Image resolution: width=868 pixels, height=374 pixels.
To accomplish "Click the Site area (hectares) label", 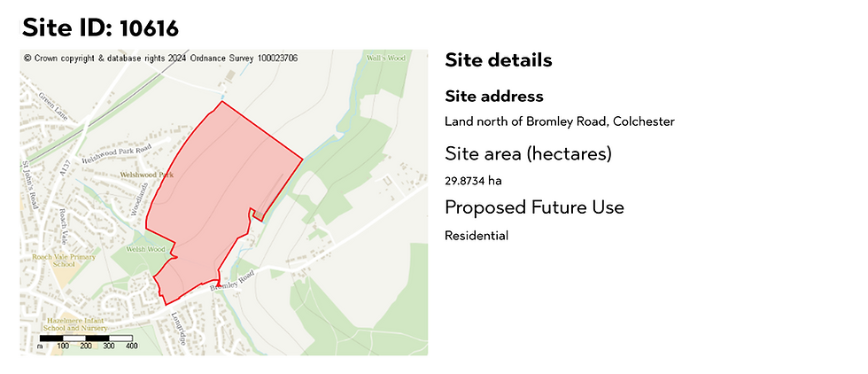I will pyautogui.click(x=529, y=154).
